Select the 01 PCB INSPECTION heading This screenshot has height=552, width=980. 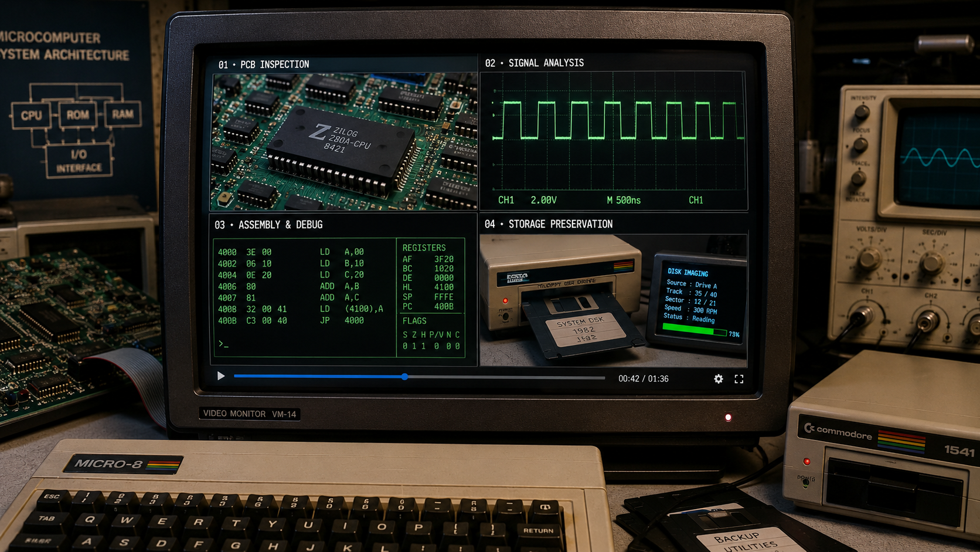pyautogui.click(x=264, y=65)
